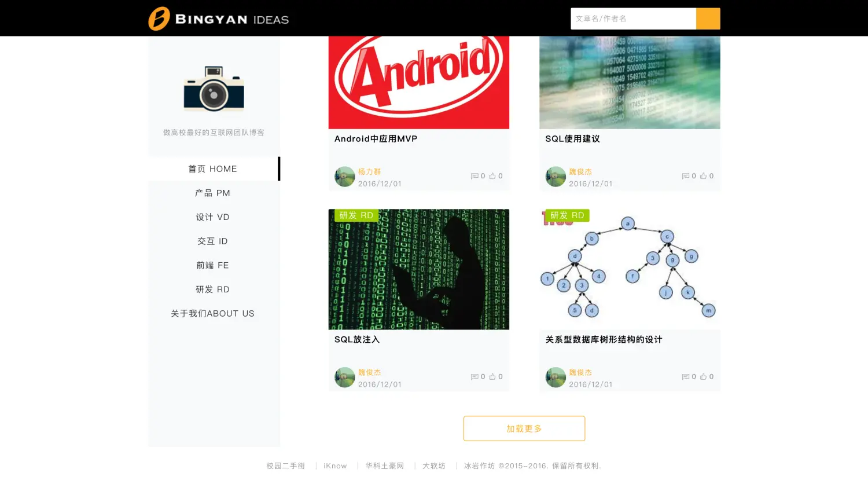Click the 加载更多 load more button
Image resolution: width=868 pixels, height=484 pixels.
point(524,428)
